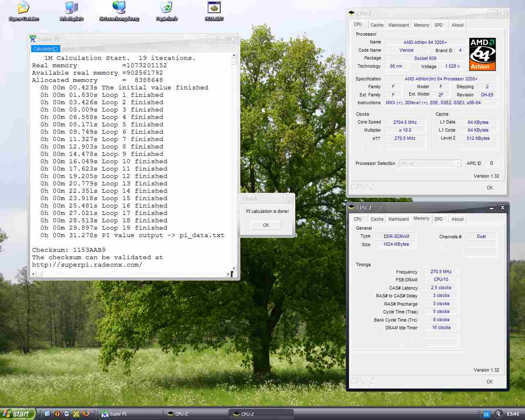
Task: Open HOAI.BAT desktop file icon
Action: [x=214, y=11]
